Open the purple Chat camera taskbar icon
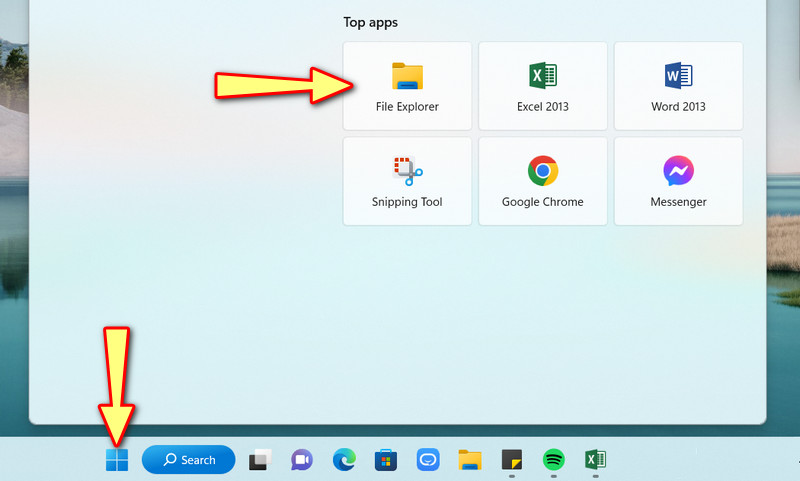The width and height of the screenshot is (800, 481). tap(301, 460)
